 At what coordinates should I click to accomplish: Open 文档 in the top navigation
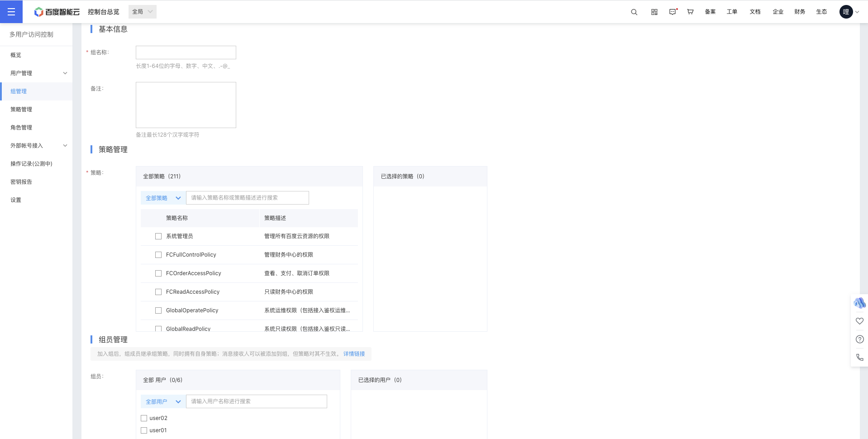(755, 12)
